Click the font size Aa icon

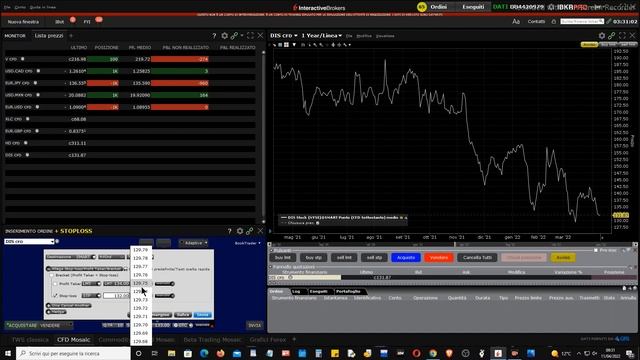coord(516,21)
